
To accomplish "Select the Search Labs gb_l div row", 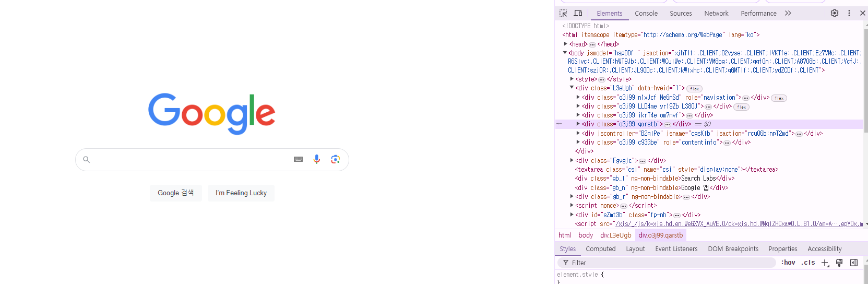I will (x=655, y=179).
